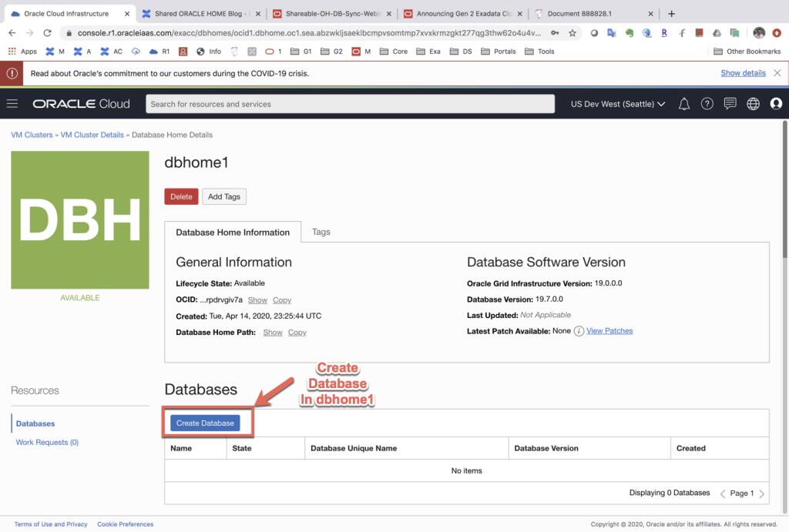Viewport: 789px width, 532px height.
Task: Click the notifications bell icon
Action: 683,103
